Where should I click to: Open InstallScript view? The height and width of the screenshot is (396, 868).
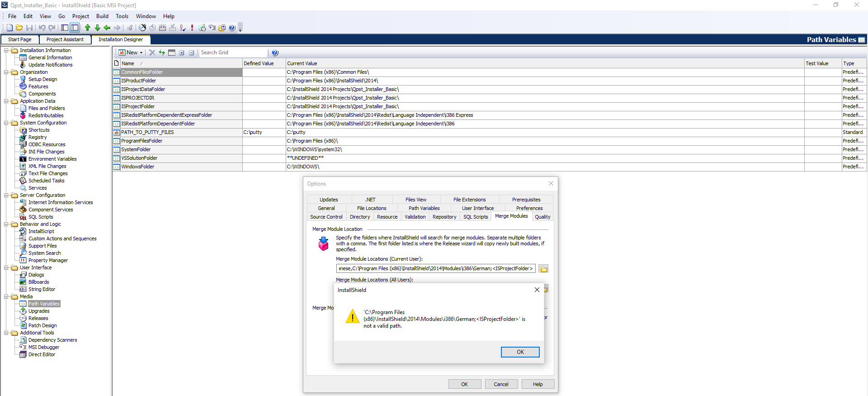tap(41, 231)
